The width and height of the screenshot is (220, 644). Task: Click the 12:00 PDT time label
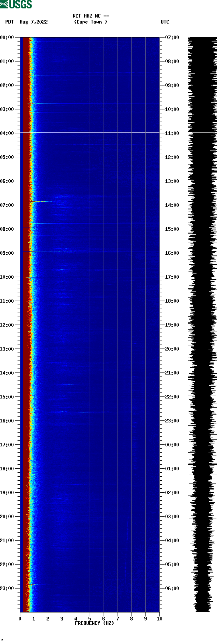[x=7, y=325]
